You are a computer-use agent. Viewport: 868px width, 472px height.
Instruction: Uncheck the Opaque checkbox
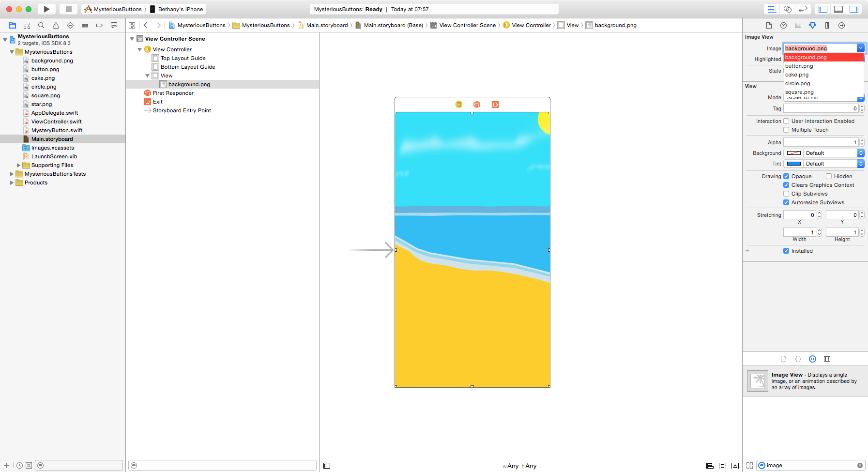(786, 176)
